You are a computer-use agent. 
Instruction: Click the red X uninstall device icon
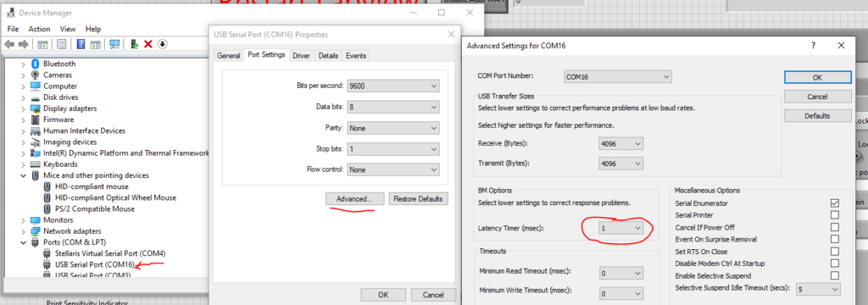[x=147, y=44]
